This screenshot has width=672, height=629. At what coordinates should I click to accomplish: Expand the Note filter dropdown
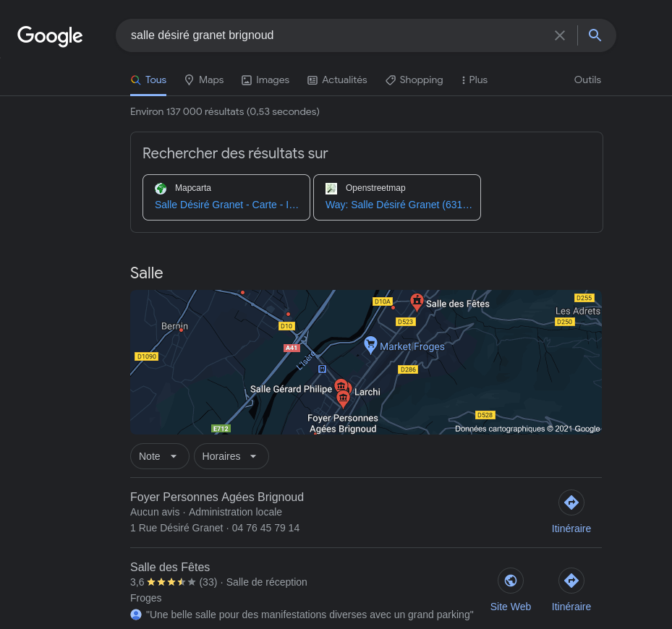point(159,456)
